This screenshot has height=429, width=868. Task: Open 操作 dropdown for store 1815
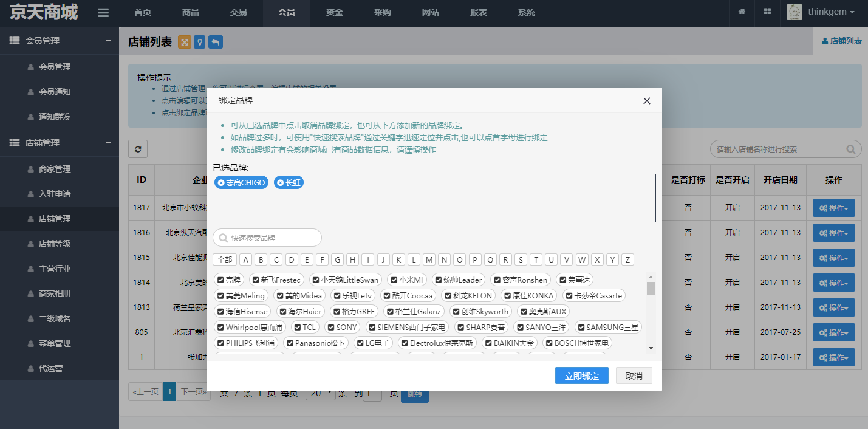point(833,258)
